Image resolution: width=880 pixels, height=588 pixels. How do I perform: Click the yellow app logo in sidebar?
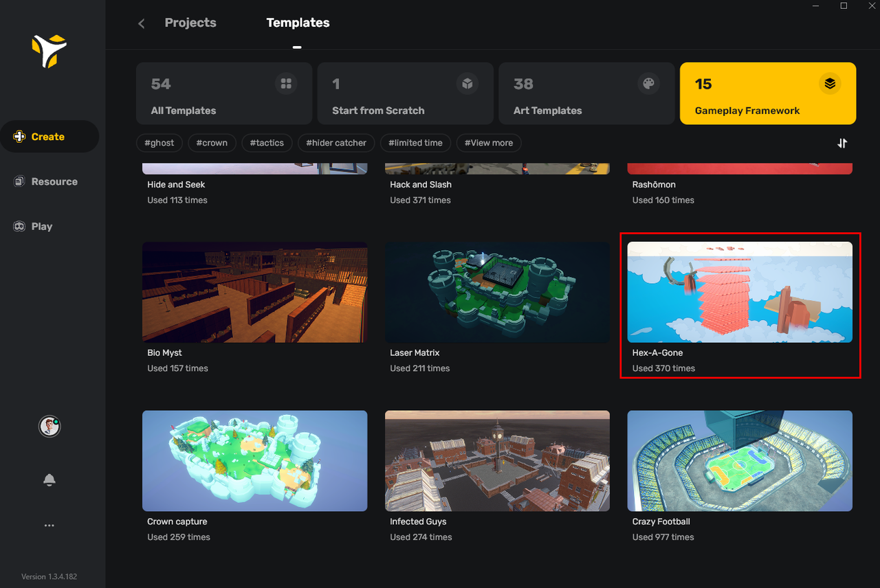tap(49, 52)
